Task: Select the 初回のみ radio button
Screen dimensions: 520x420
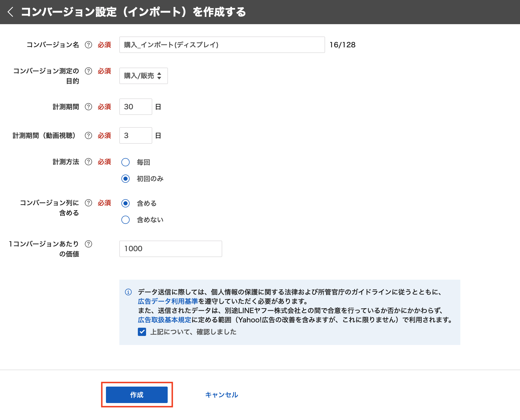Action: pos(125,179)
